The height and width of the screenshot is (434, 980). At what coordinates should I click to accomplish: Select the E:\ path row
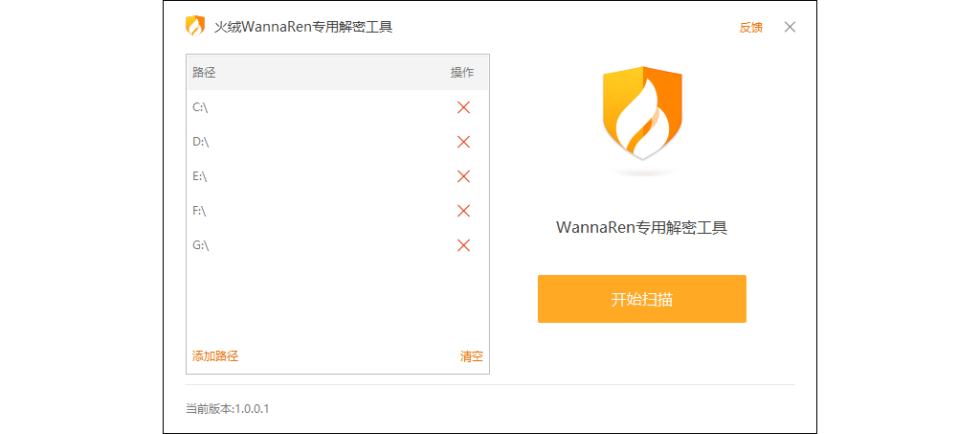[x=338, y=176]
